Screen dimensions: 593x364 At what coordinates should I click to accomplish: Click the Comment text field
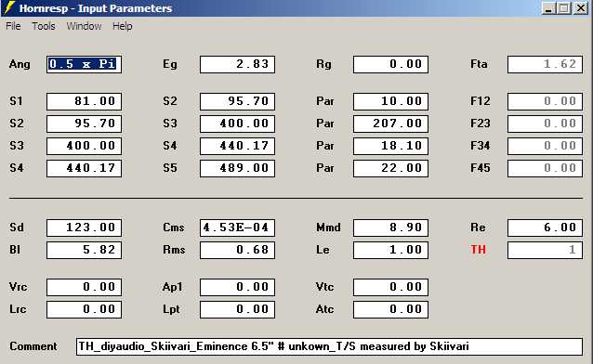[329, 346]
